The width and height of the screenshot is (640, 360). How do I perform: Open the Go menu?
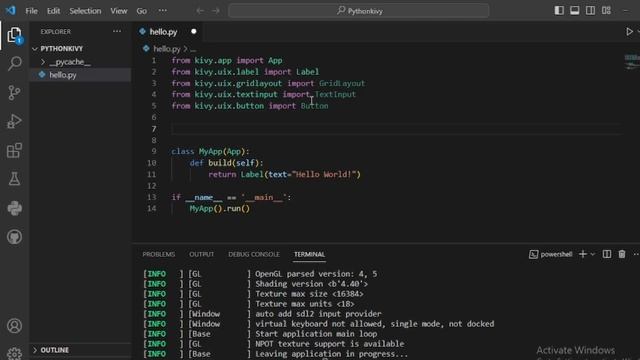(x=142, y=11)
